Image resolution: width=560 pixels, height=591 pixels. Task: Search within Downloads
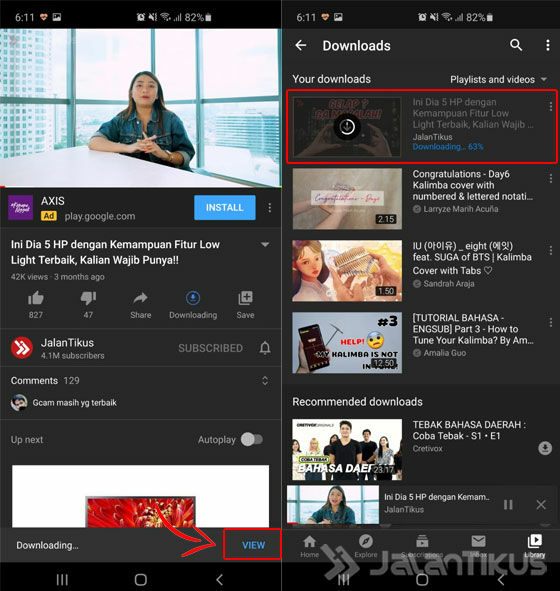516,45
